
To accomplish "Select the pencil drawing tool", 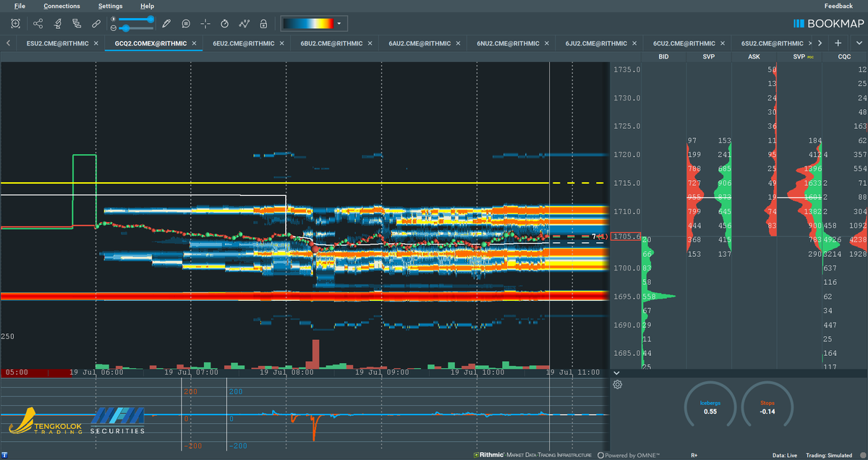I will coord(167,24).
